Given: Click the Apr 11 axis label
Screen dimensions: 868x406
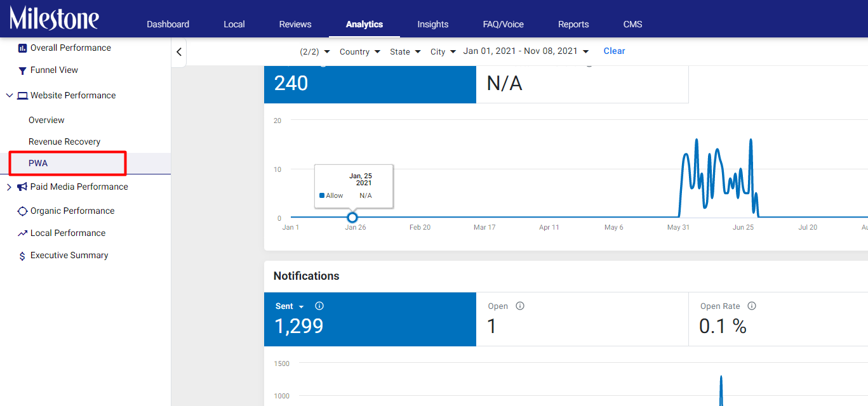Looking at the screenshot, I should click(549, 227).
